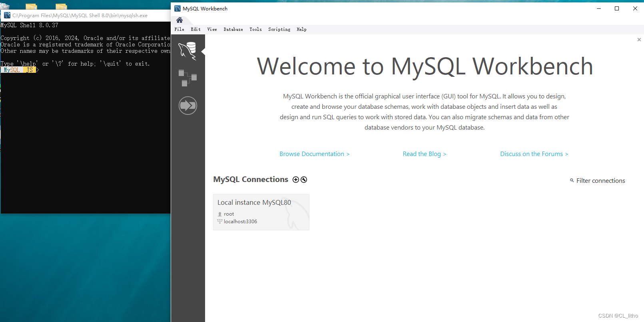Open the Models sidebar icon

[187, 78]
